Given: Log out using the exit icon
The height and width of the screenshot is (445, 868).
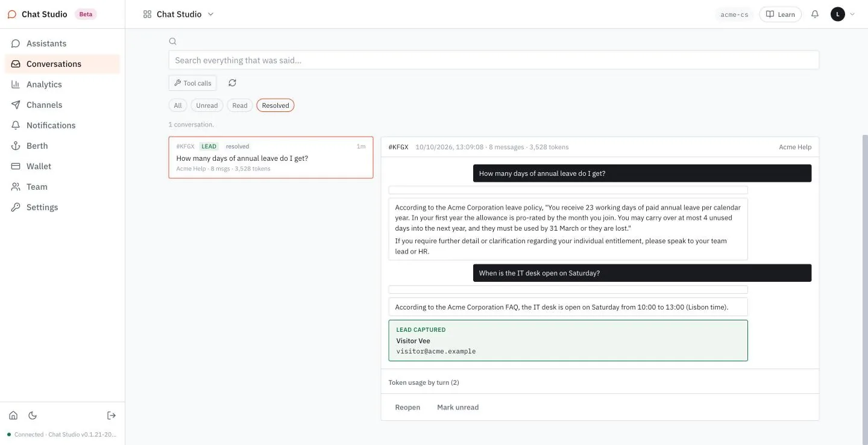Looking at the screenshot, I should [112, 415].
